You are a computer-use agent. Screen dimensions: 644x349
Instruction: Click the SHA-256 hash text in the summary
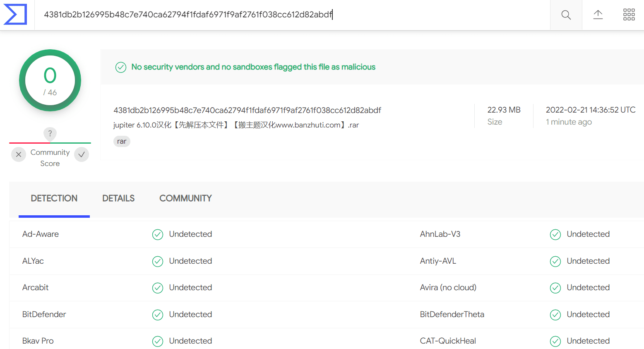tap(247, 110)
